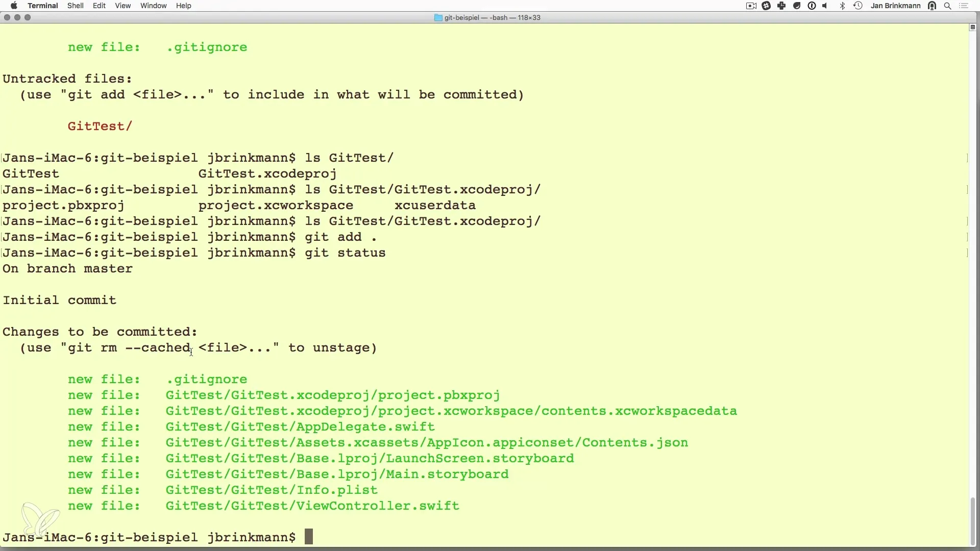This screenshot has width=980, height=551.
Task: Click the ViewController.swift file path
Action: pyautogui.click(x=312, y=506)
